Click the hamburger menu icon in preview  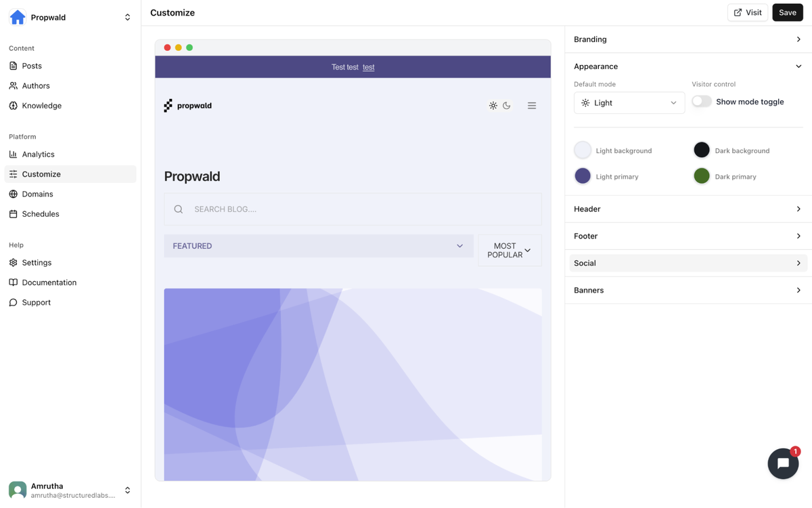(x=532, y=106)
